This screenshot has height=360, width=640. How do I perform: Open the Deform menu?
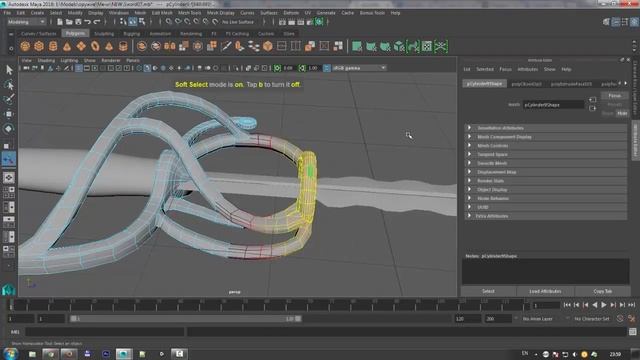click(x=291, y=13)
